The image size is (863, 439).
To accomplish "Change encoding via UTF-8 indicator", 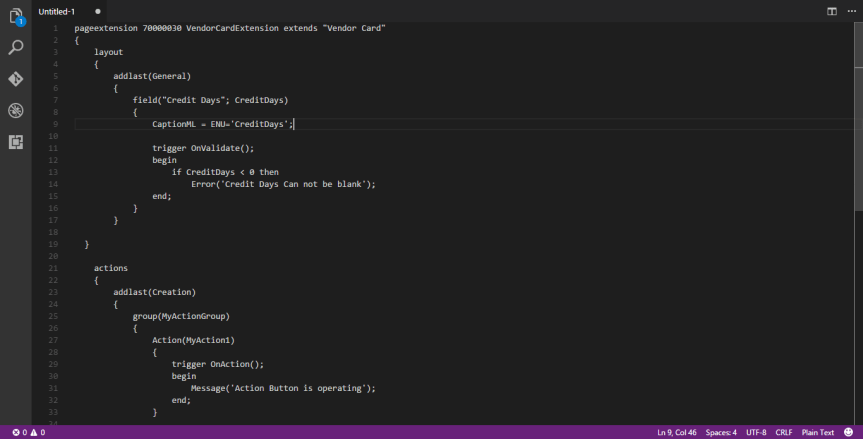I will (x=756, y=432).
